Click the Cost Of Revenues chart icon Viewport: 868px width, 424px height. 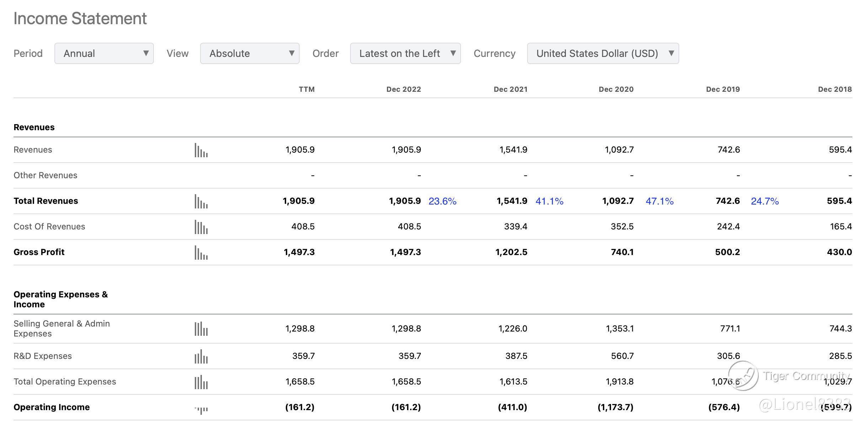tap(201, 227)
